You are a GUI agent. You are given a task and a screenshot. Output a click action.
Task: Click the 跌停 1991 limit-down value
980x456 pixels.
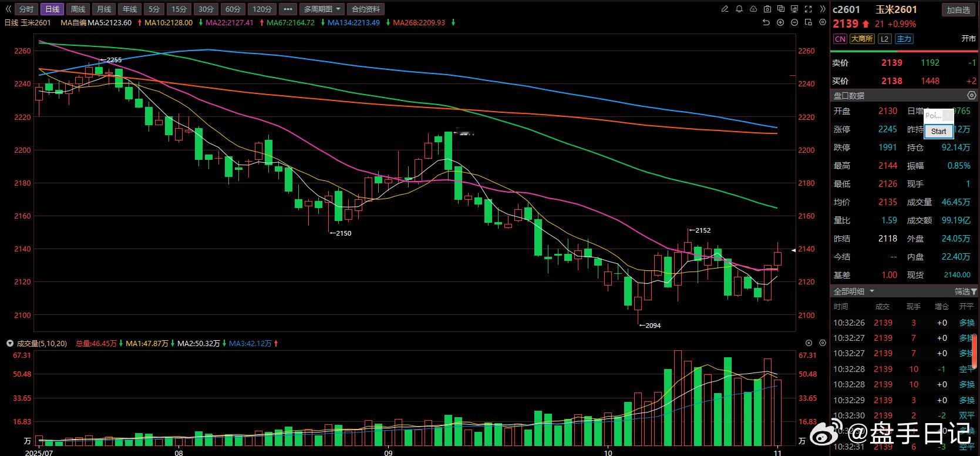[888, 147]
